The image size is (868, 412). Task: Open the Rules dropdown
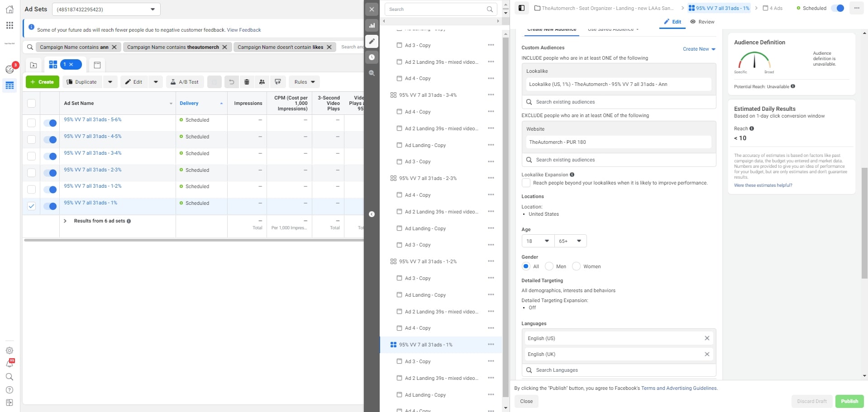(304, 82)
